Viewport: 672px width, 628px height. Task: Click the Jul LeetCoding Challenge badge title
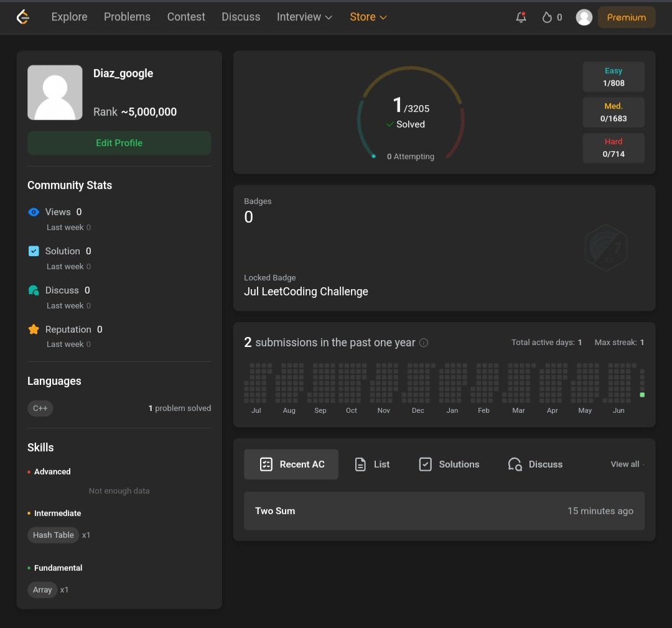click(306, 291)
